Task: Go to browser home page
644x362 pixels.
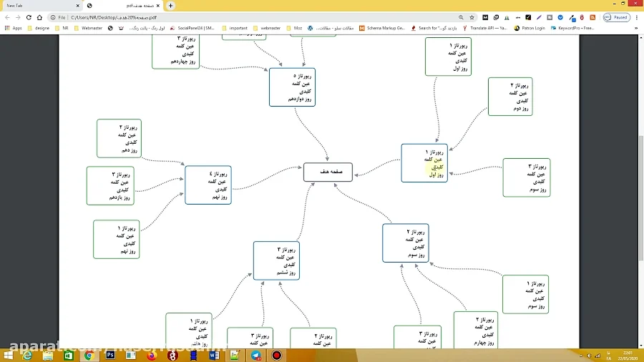Action: coord(39,18)
